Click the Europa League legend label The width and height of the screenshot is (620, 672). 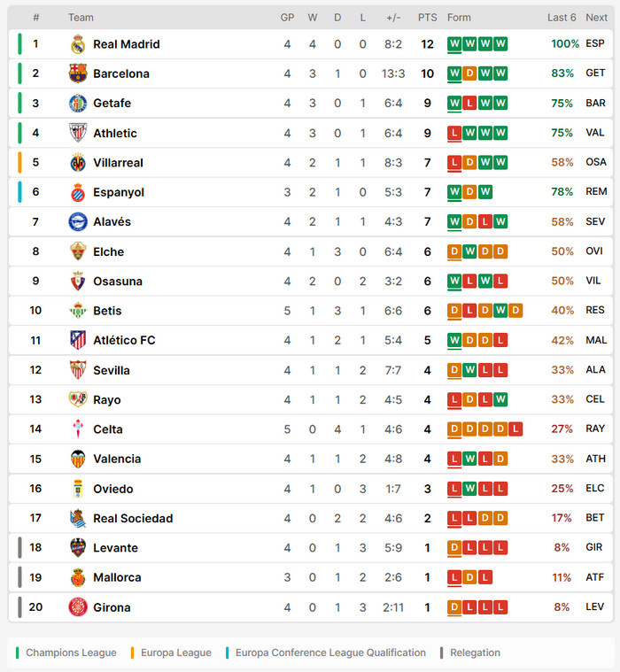175,653
